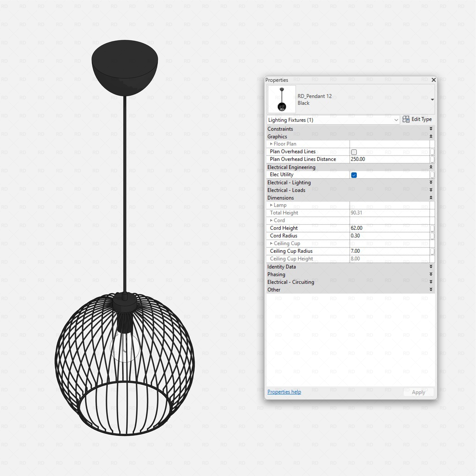Image resolution: width=476 pixels, height=476 pixels.
Task: Select the pendant lamp ceiling cup in view
Action: click(125, 68)
